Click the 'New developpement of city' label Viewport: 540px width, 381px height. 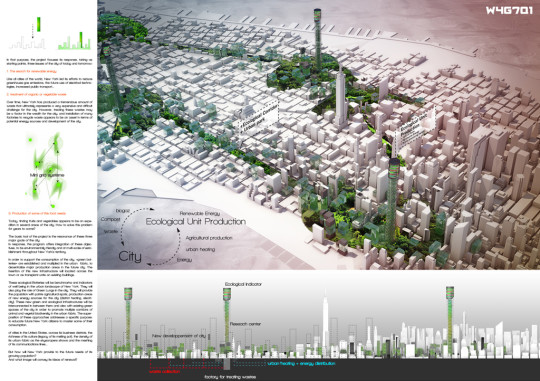pos(179,336)
